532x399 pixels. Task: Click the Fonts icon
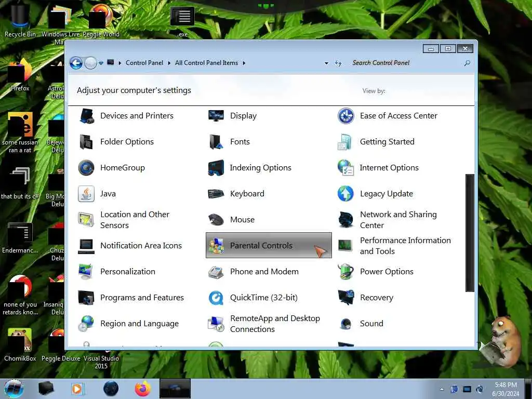pos(216,142)
